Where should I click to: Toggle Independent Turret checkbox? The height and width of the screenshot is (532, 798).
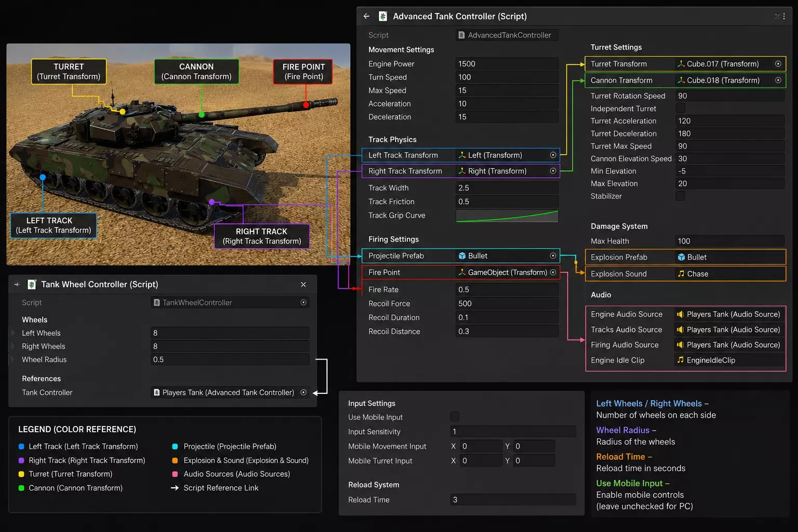[681, 108]
